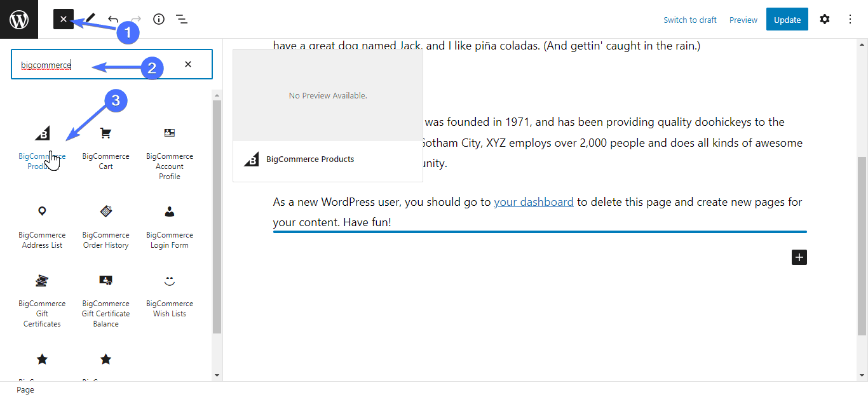Open the document details info
Image resolution: width=868 pixels, height=397 pixels.
pos(159,19)
